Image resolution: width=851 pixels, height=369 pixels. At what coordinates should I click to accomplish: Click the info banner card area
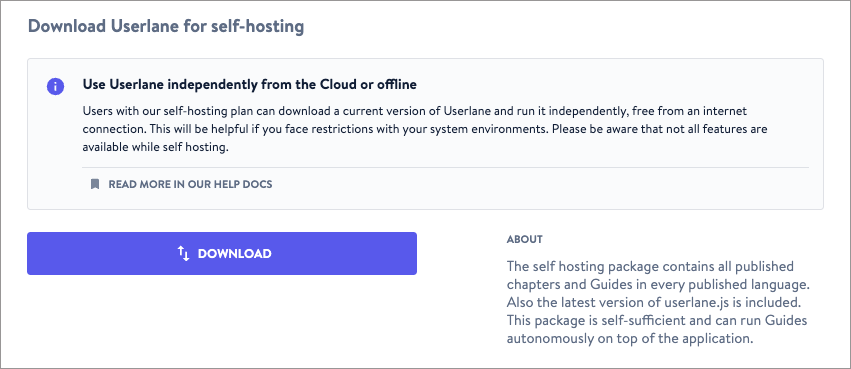[426, 134]
